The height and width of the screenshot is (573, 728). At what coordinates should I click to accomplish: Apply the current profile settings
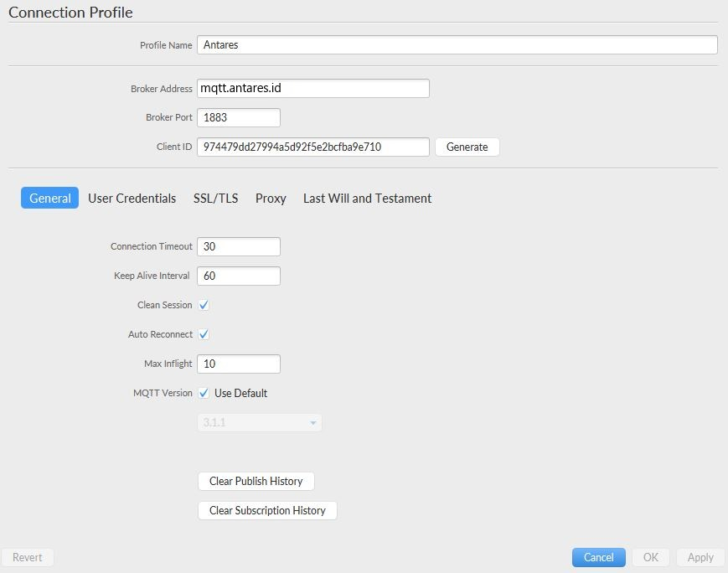tap(700, 557)
